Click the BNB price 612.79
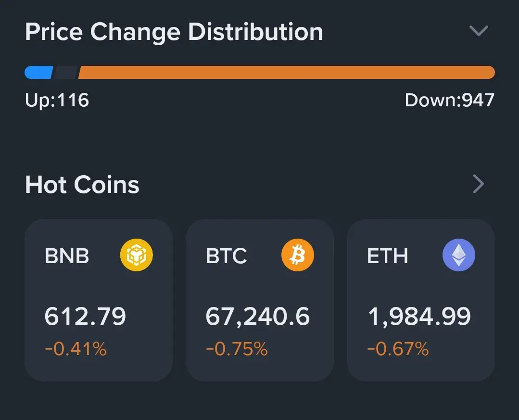Image resolution: width=519 pixels, height=420 pixels. (x=85, y=317)
